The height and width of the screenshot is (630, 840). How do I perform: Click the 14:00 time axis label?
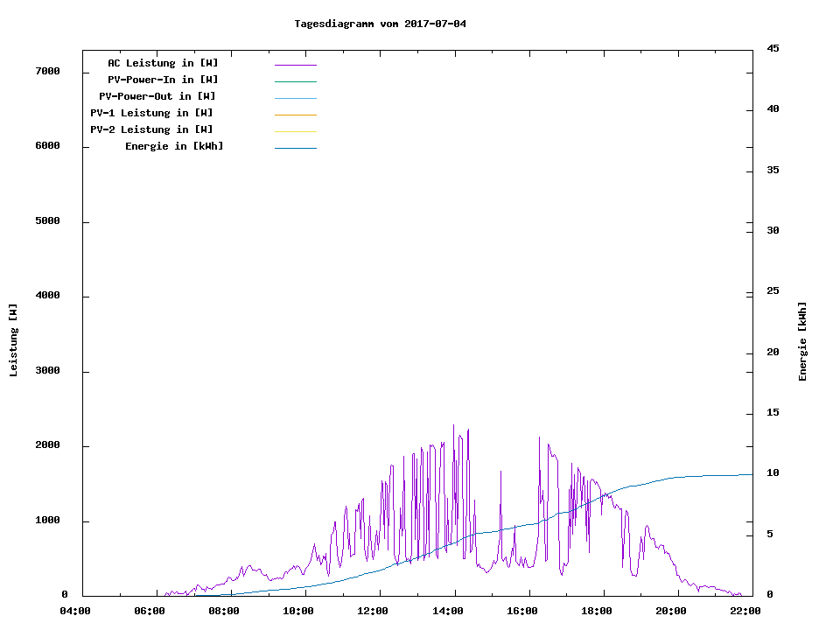pos(449,611)
